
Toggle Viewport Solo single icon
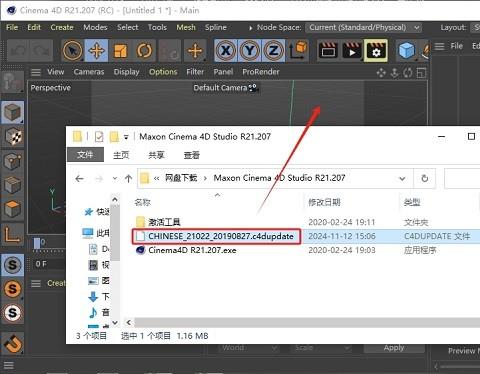tap(12, 289)
